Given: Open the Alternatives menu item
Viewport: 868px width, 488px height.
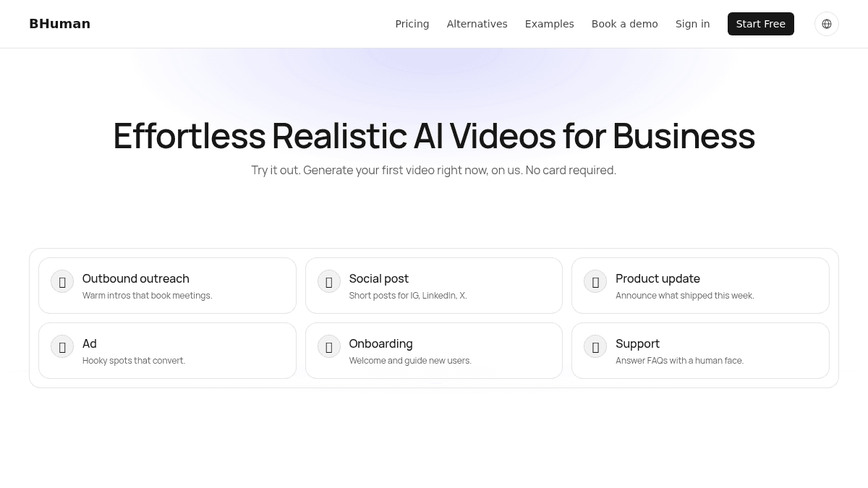Looking at the screenshot, I should click(x=477, y=24).
